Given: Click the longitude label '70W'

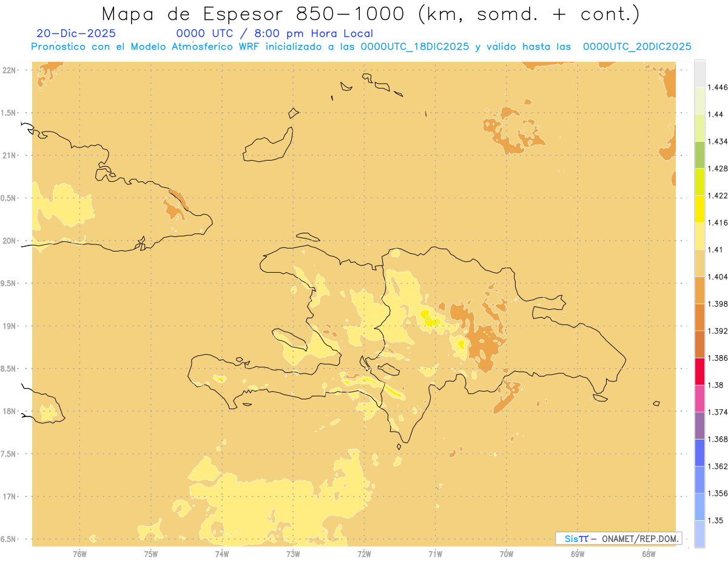Looking at the screenshot, I should point(507,554).
